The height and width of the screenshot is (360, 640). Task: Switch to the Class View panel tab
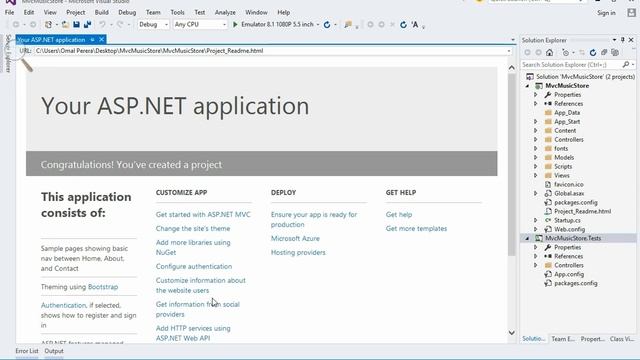click(622, 339)
